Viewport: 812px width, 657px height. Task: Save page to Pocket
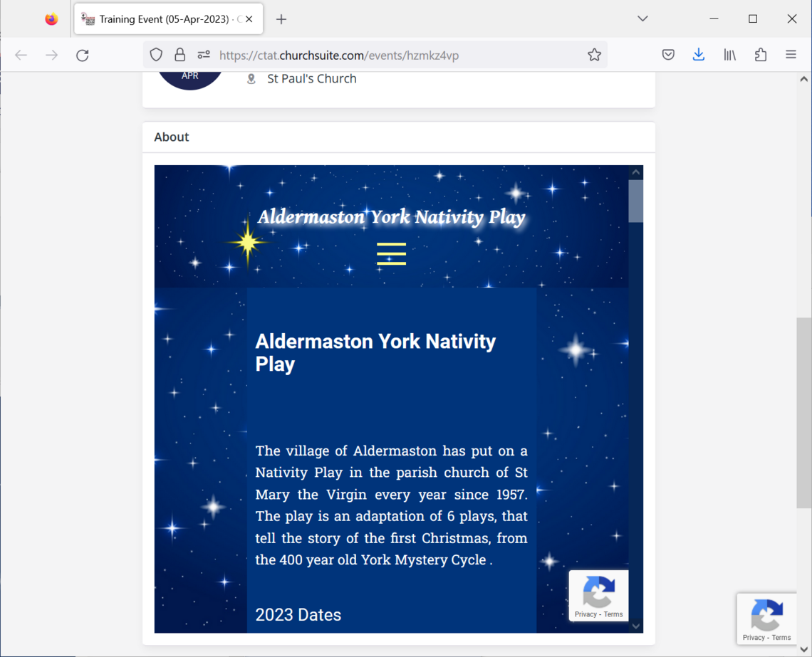[668, 55]
